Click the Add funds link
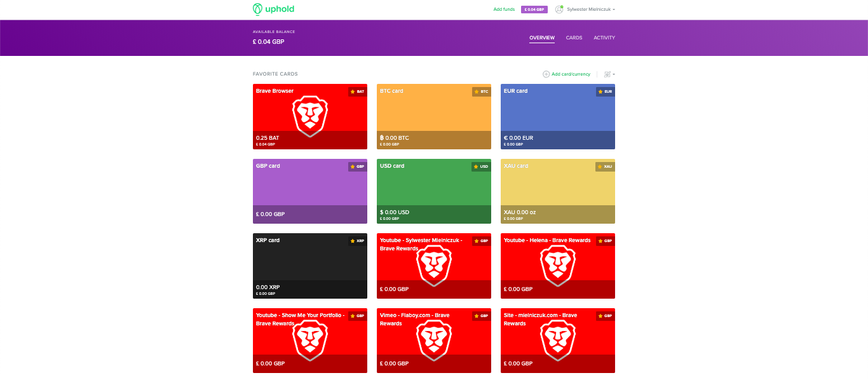Image resolution: width=868 pixels, height=380 pixels. coord(504,10)
